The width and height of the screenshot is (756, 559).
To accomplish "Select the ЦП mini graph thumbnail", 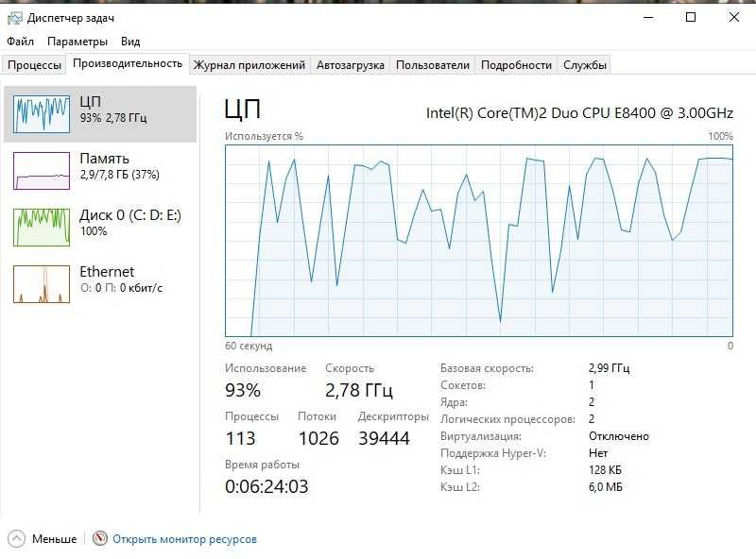I will tap(42, 114).
